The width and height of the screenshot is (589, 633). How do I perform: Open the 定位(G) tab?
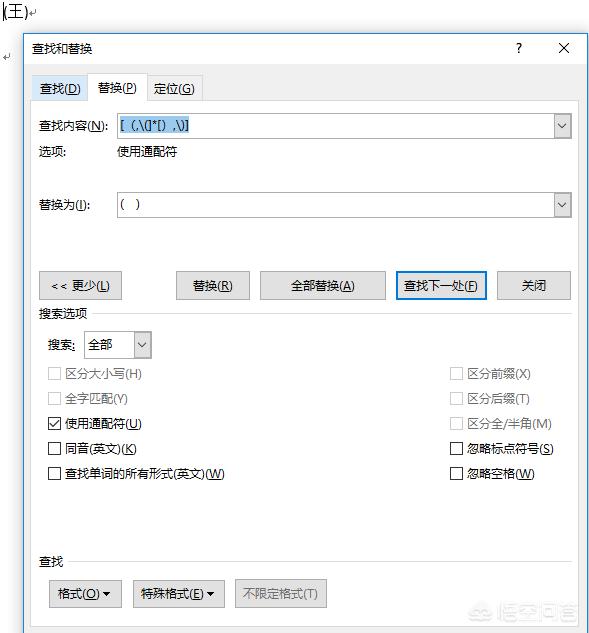pos(174,88)
